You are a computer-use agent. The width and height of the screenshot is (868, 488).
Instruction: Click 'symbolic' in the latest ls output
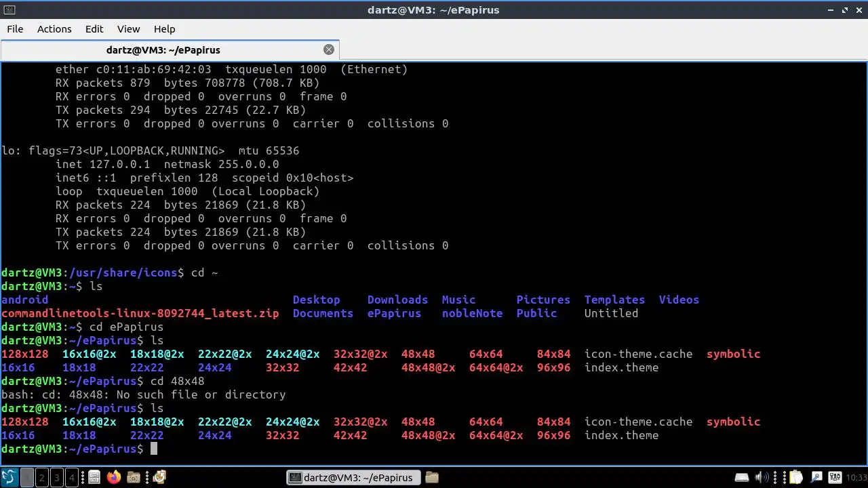734,422
